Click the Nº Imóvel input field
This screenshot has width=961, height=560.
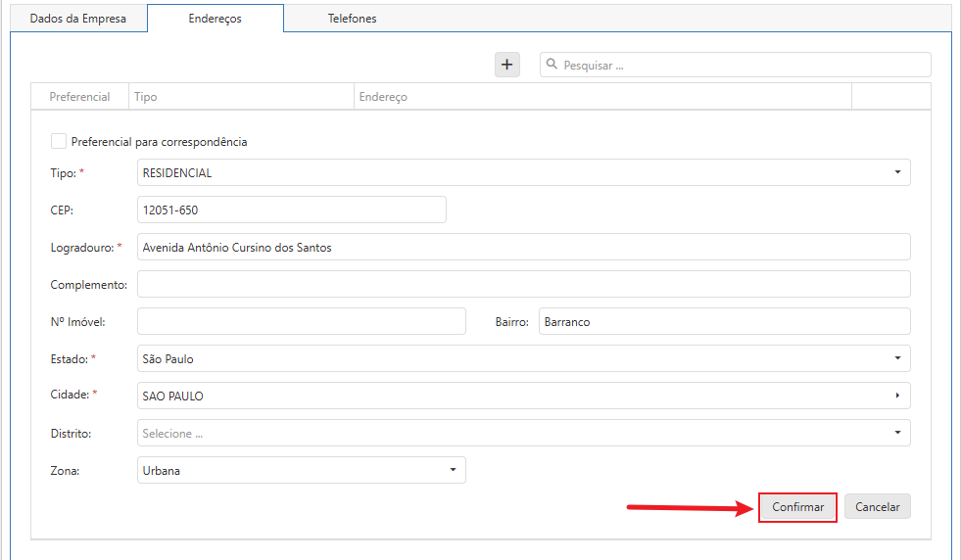[302, 321]
